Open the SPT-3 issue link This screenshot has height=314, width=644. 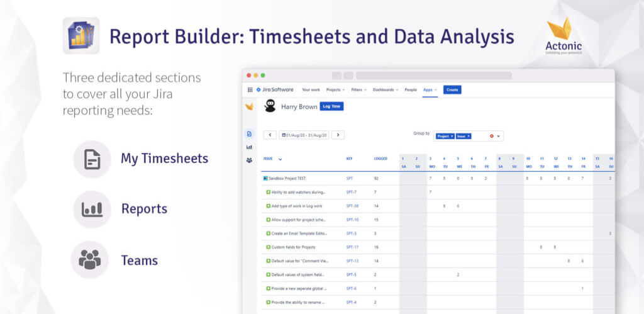coord(351,233)
